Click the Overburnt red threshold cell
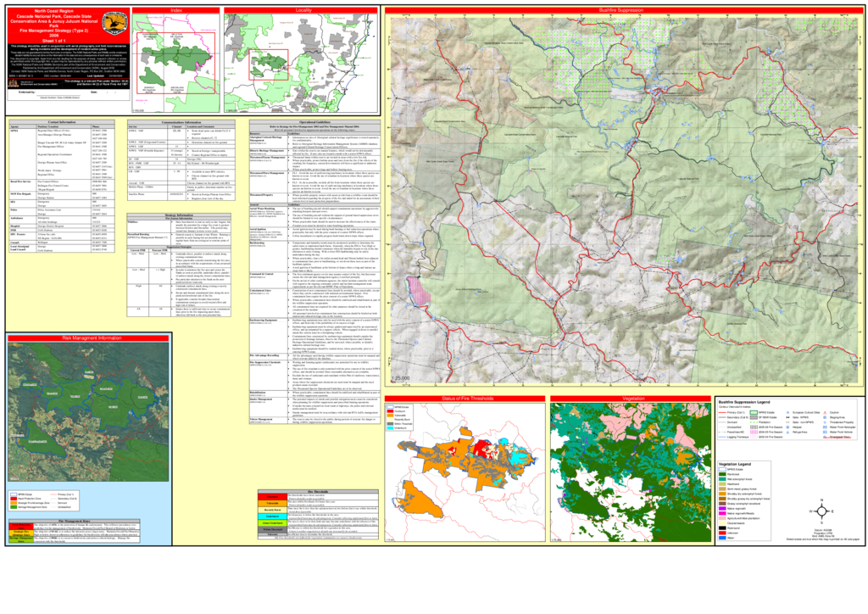Image resolution: width=868 pixels, height=614 pixels. coord(272,497)
